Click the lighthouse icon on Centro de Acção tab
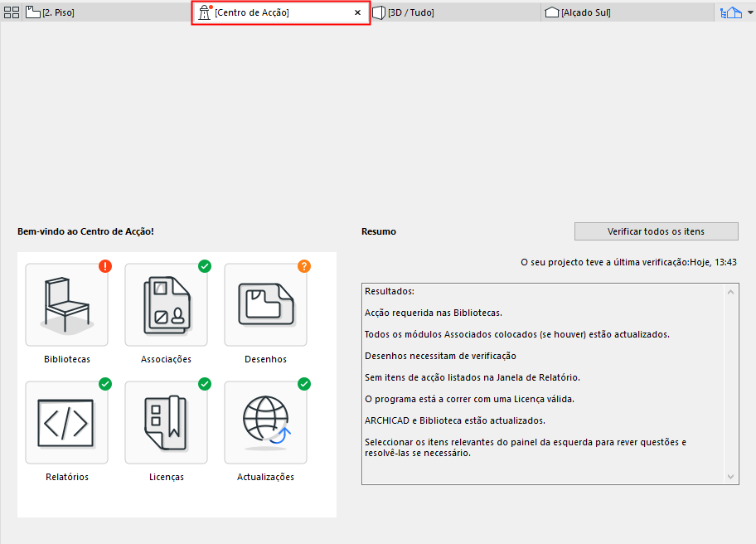 click(x=205, y=12)
